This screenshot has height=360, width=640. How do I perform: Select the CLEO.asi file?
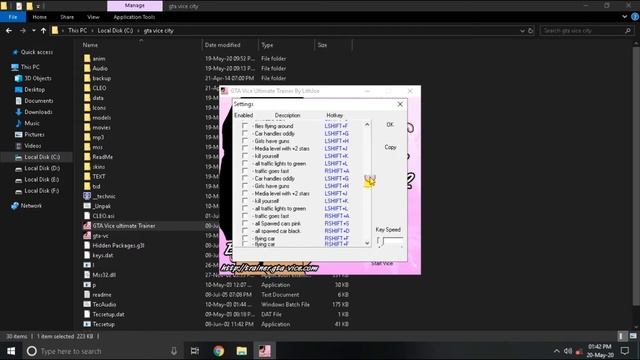(x=103, y=216)
